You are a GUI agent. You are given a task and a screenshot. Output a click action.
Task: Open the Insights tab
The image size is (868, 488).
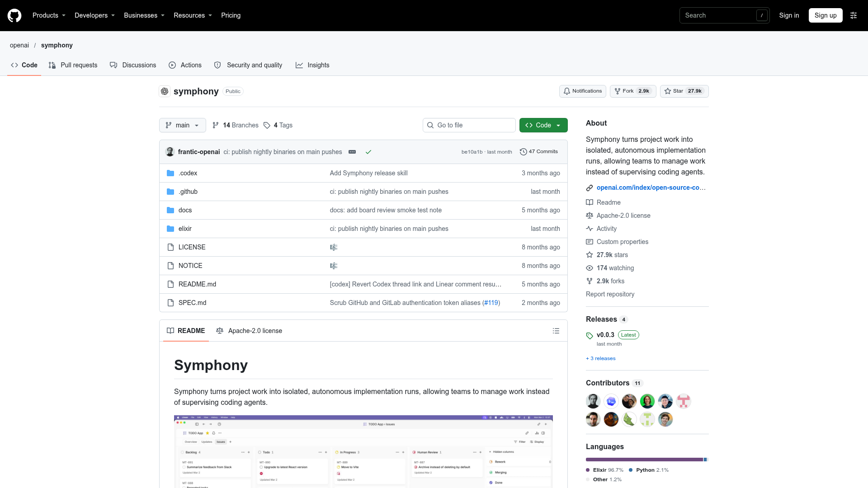pos(312,65)
